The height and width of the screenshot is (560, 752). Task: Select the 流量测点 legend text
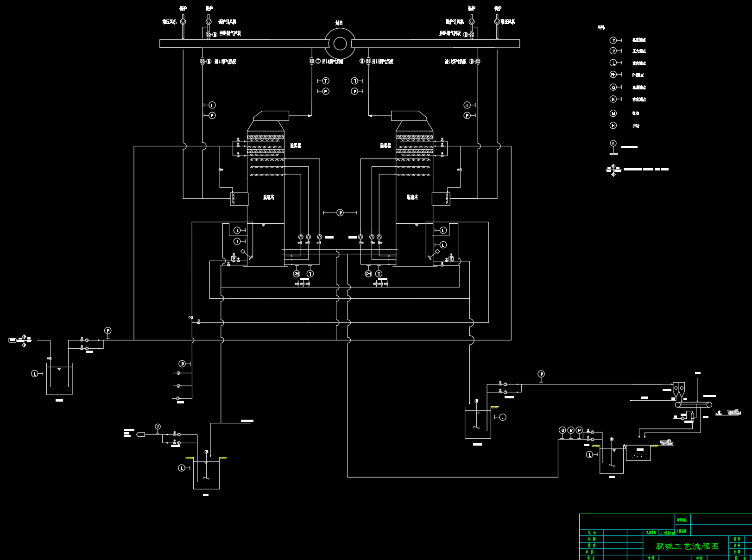639,88
